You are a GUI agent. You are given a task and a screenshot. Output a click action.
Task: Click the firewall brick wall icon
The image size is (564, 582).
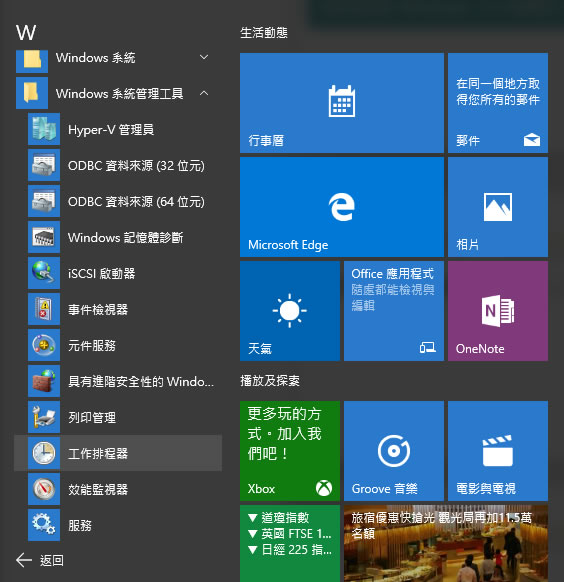(x=44, y=381)
